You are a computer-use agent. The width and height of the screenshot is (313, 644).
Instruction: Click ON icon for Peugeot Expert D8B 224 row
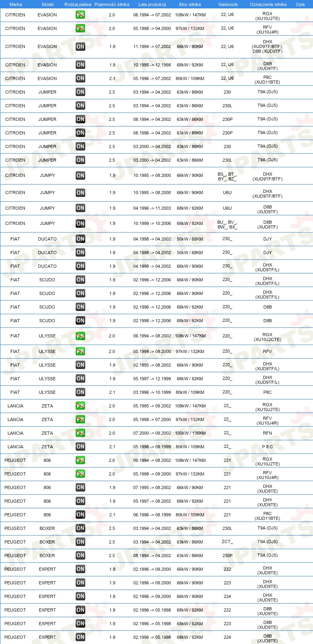tap(80, 637)
